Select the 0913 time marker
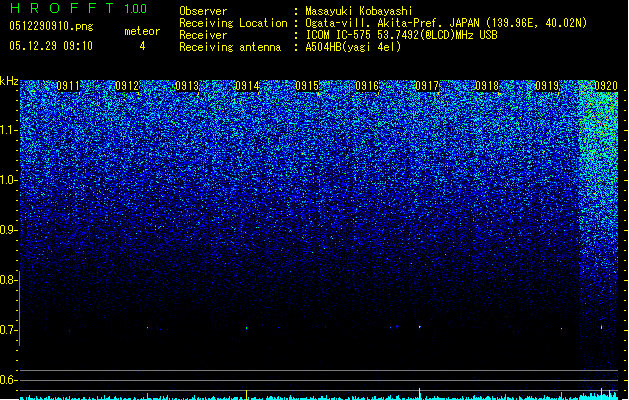 click(x=187, y=87)
